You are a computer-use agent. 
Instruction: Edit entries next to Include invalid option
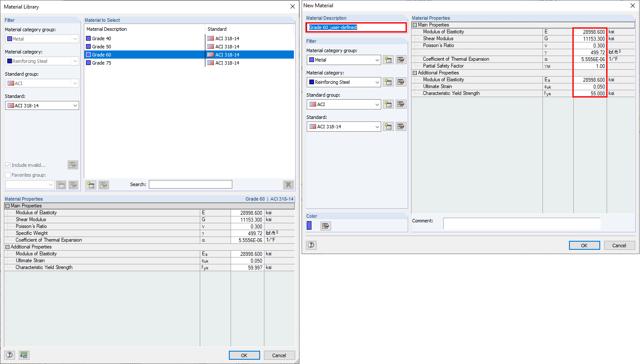(x=73, y=165)
